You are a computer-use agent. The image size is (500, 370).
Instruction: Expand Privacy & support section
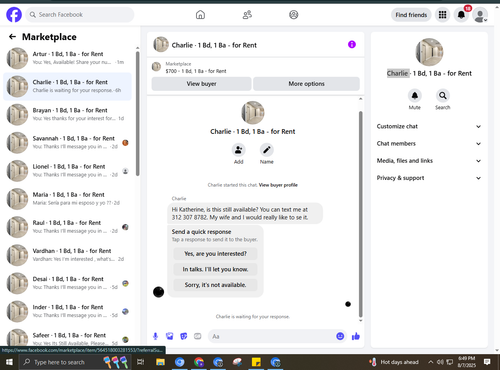pyautogui.click(x=429, y=178)
